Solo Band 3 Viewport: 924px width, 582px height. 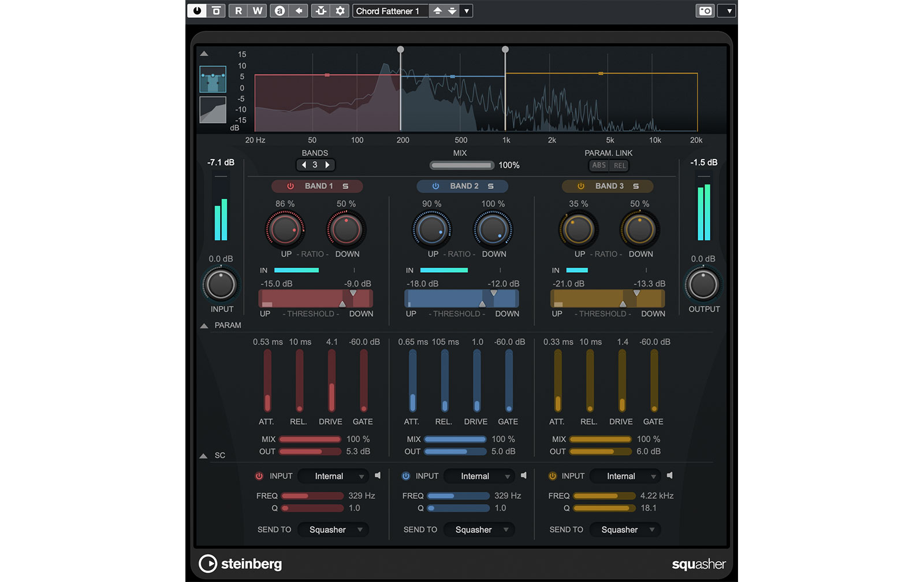(x=636, y=186)
